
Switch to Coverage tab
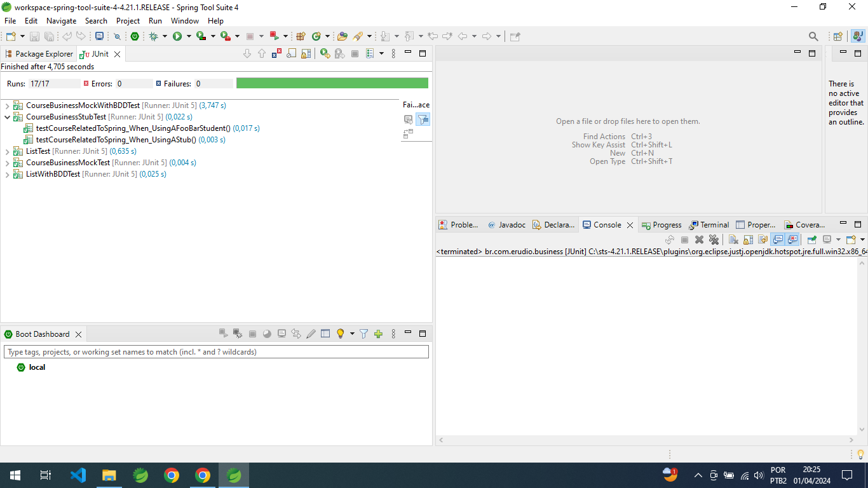tap(804, 225)
